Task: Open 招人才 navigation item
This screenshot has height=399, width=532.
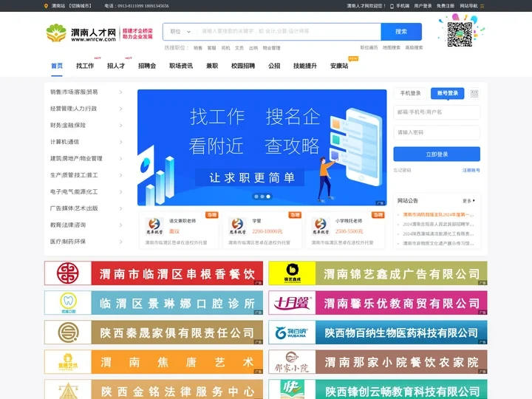Action: [116, 66]
